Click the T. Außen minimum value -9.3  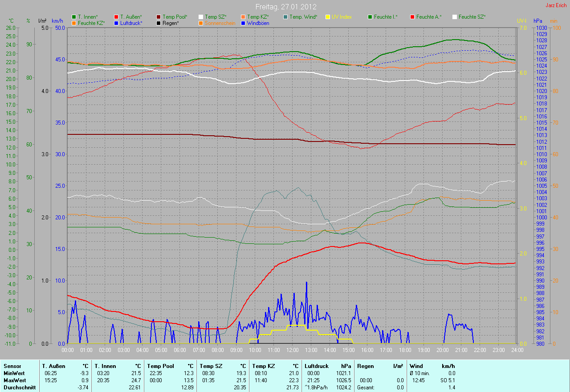tap(84, 373)
